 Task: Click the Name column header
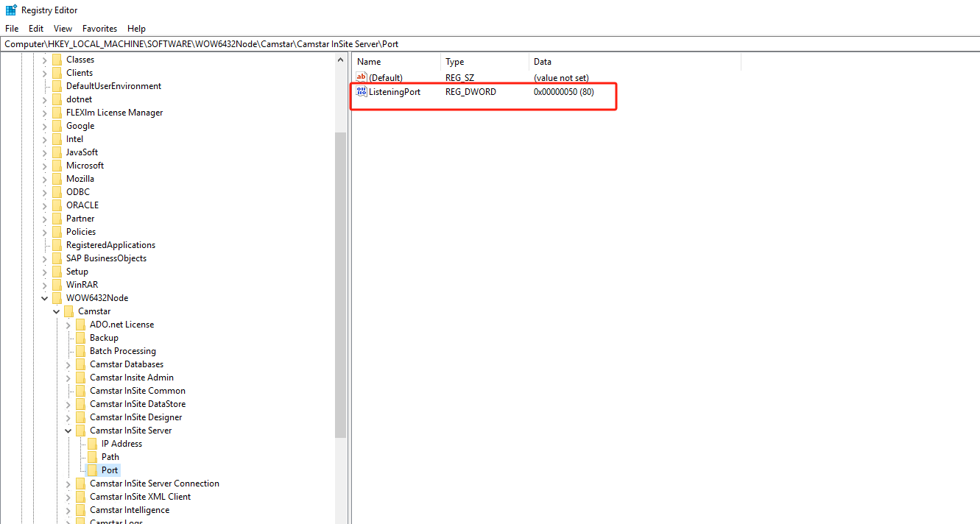[397, 62]
